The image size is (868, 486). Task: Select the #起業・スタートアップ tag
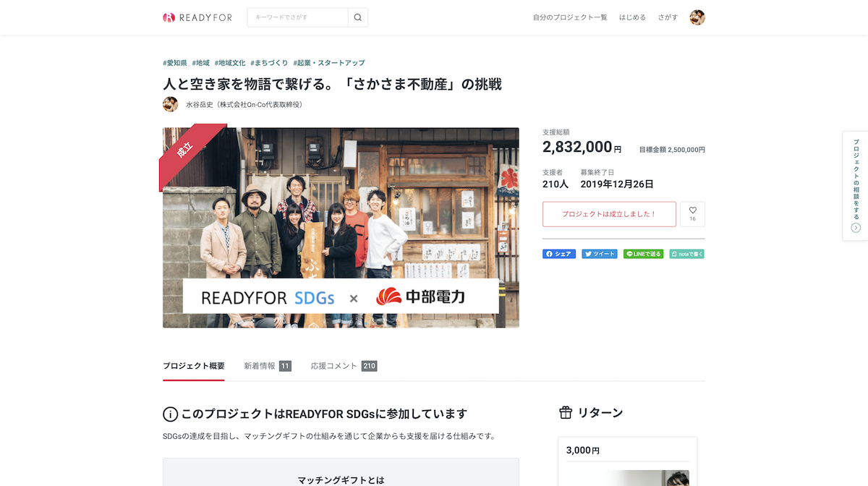[x=329, y=63]
